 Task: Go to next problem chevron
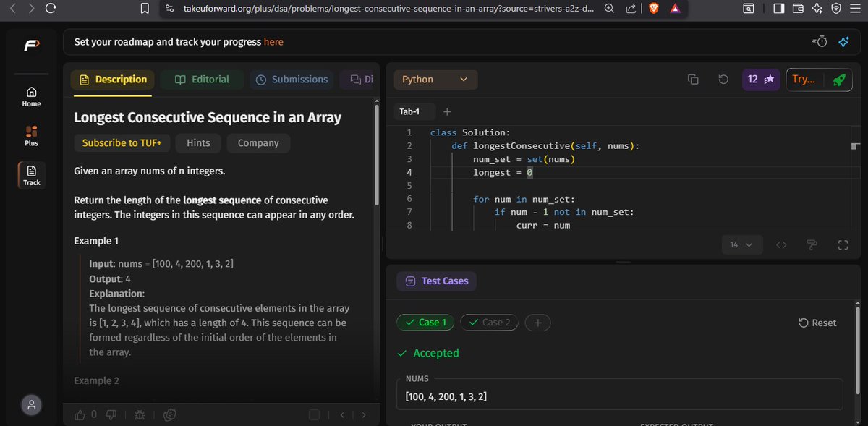coord(363,415)
